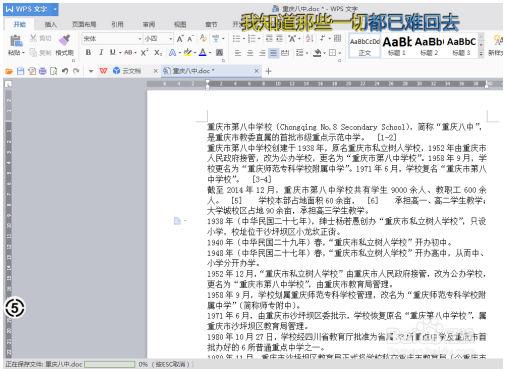
Task: Switch to the 插入 ribbon tab
Action: (x=51, y=24)
